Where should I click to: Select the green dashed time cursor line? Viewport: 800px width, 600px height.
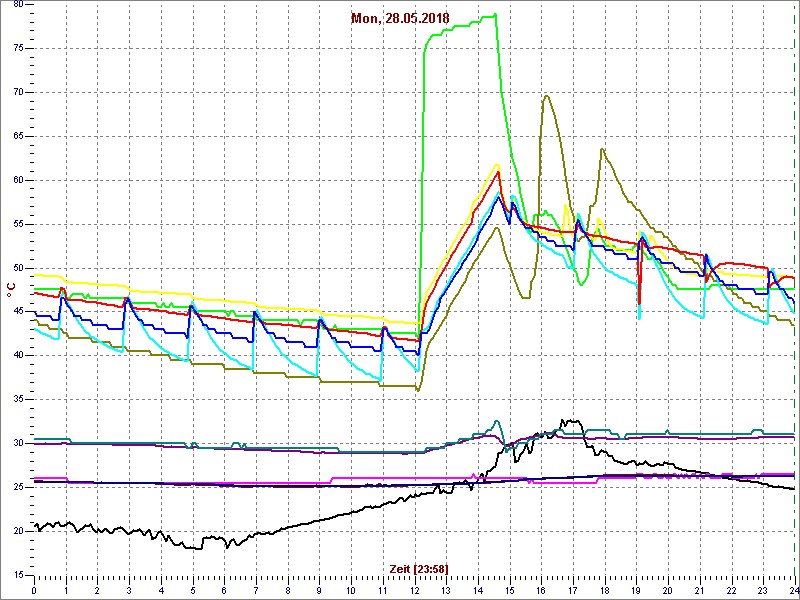tap(795, 288)
